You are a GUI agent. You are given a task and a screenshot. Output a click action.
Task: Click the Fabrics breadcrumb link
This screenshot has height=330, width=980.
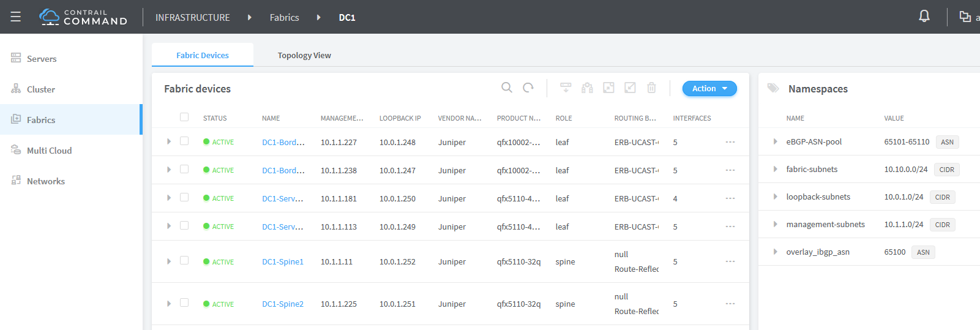click(x=285, y=18)
